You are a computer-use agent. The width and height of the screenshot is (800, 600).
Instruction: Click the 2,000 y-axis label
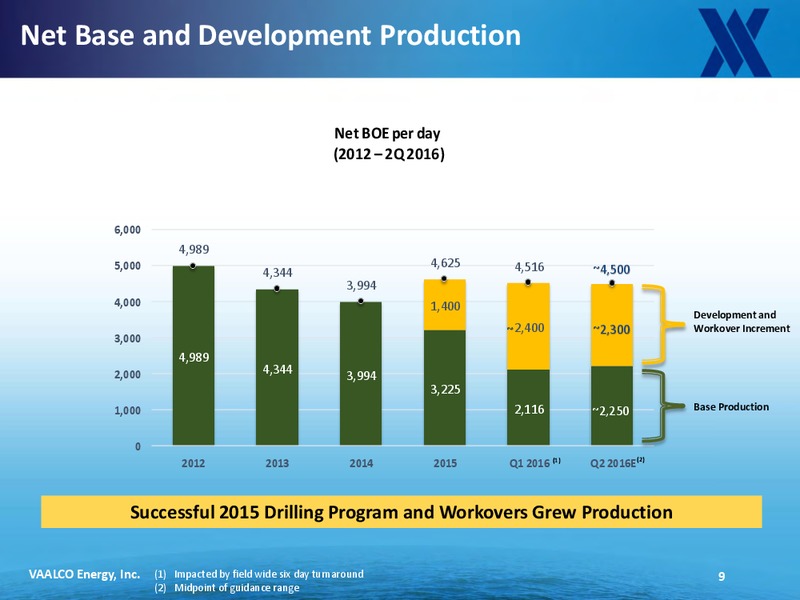(x=127, y=374)
